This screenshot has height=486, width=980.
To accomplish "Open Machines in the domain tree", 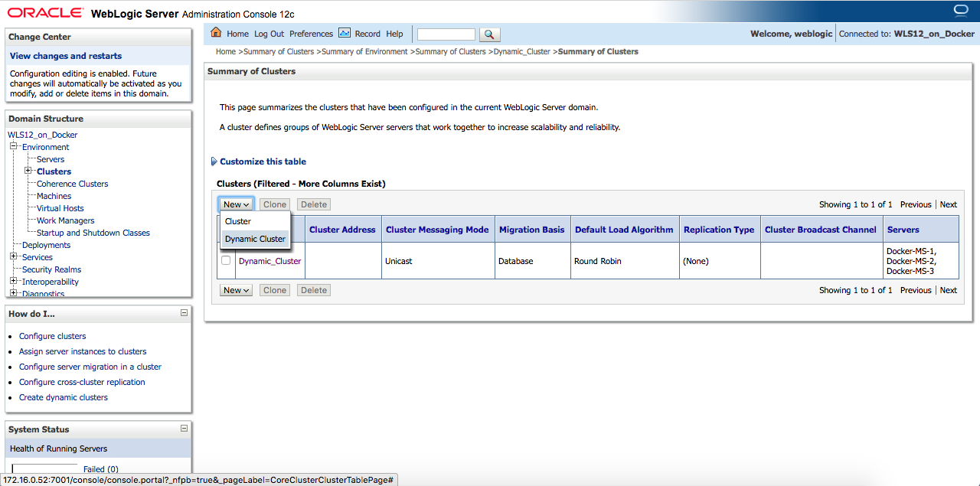I will [x=54, y=196].
